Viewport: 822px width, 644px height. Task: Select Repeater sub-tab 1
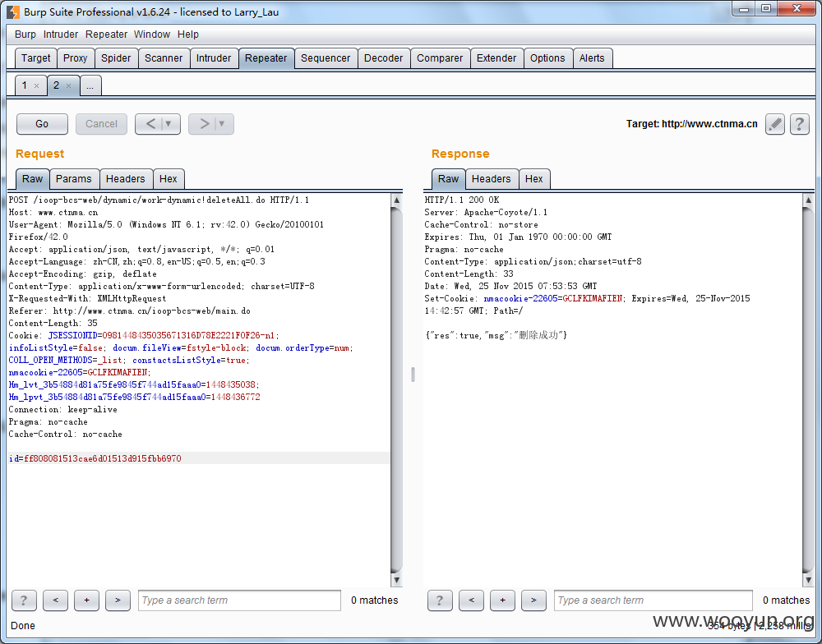pyautogui.click(x=24, y=85)
